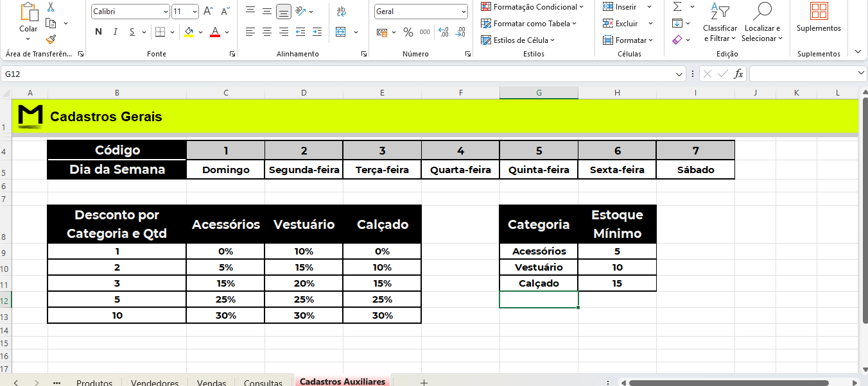Click the fill color paint bucket
Viewport: 868px width, 386px height.
(189, 31)
